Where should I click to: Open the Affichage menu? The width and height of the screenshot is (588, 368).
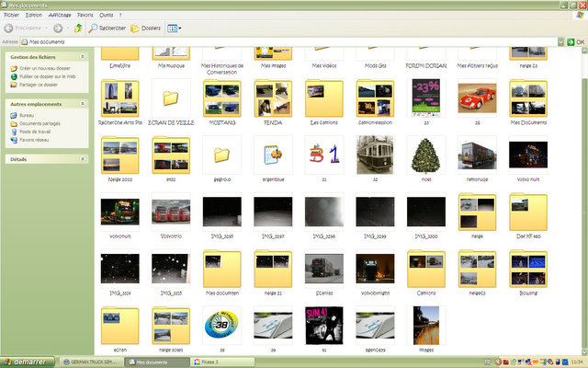pyautogui.click(x=60, y=15)
